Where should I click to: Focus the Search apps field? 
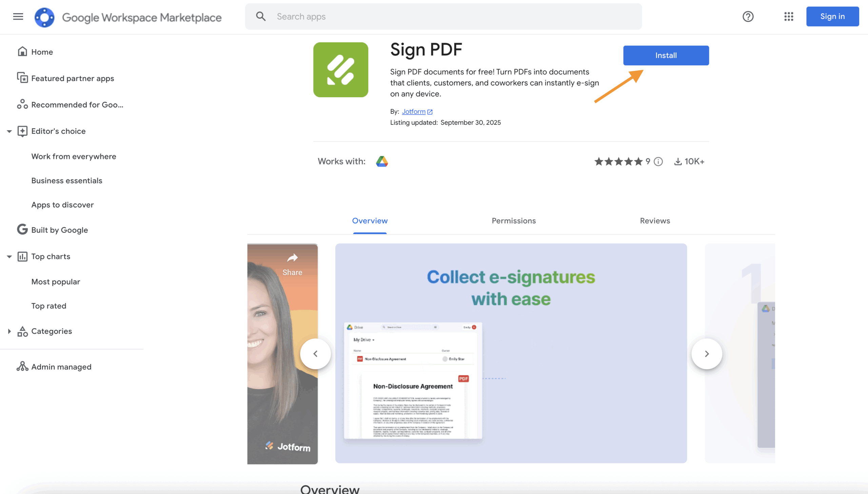click(441, 16)
